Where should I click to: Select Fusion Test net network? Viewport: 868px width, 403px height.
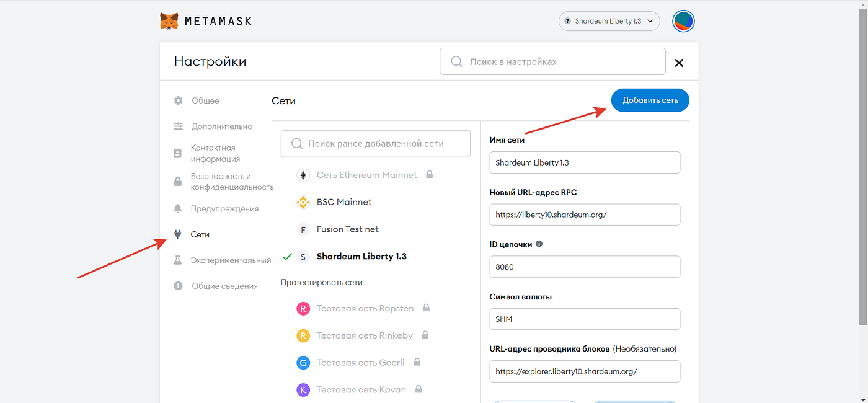point(348,229)
